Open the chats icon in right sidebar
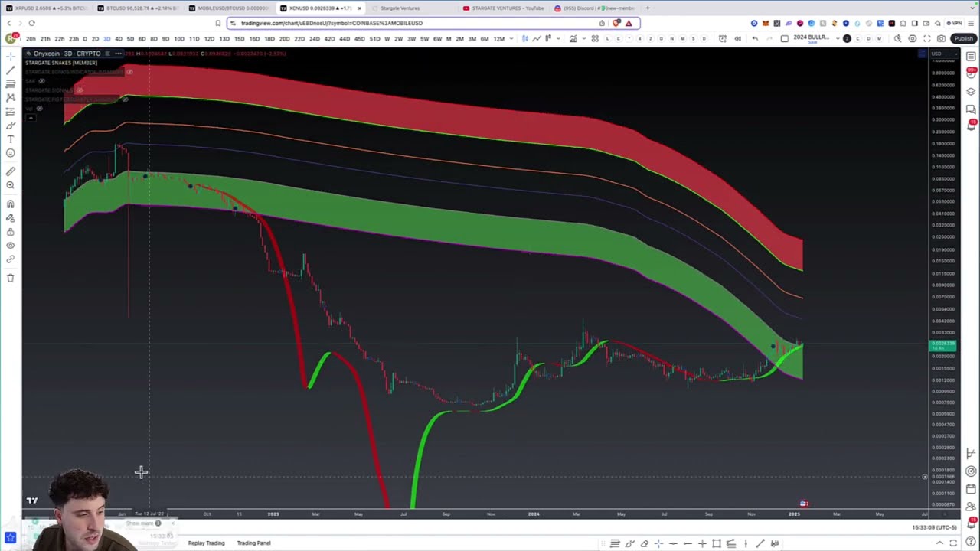The height and width of the screenshot is (551, 980). pyautogui.click(x=971, y=109)
